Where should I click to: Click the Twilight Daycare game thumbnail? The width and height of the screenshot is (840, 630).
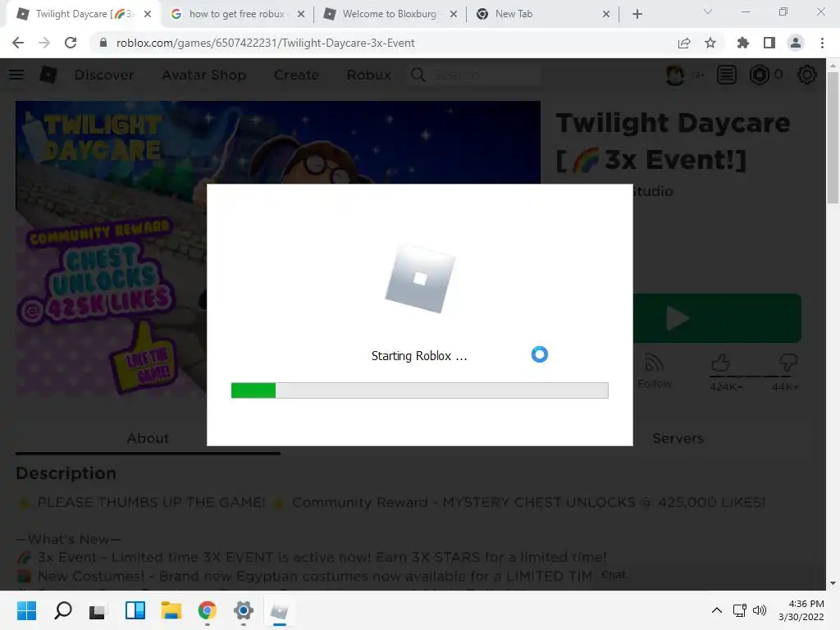[277, 248]
